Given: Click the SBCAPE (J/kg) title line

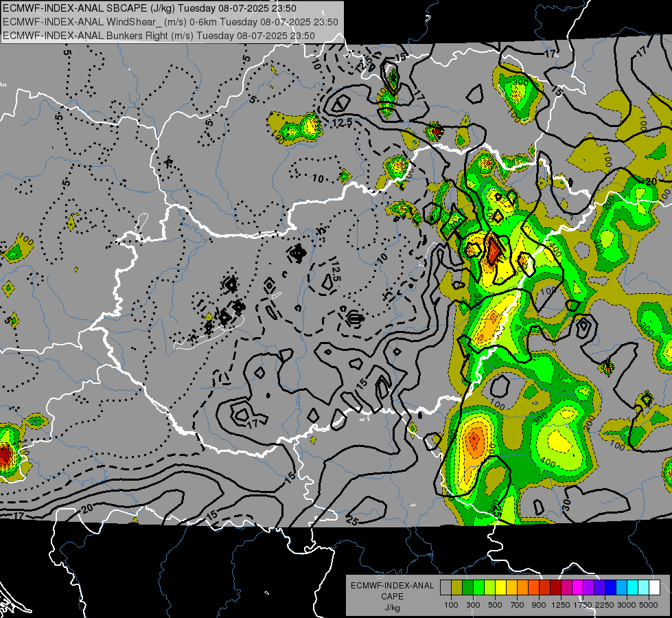Looking at the screenshot, I should [x=149, y=8].
